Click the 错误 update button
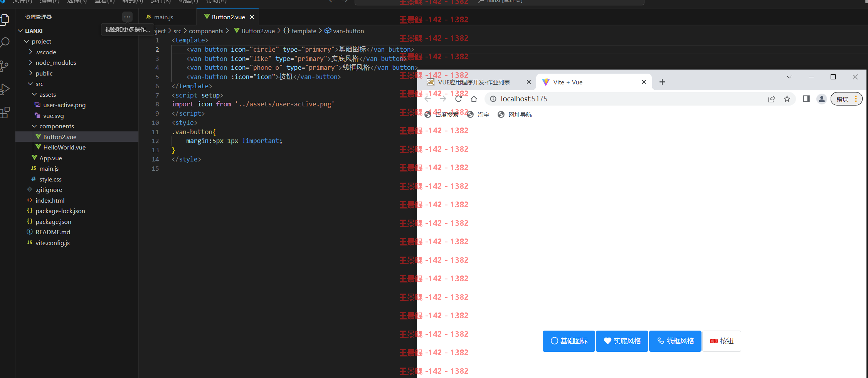The image size is (868, 378). click(x=846, y=99)
